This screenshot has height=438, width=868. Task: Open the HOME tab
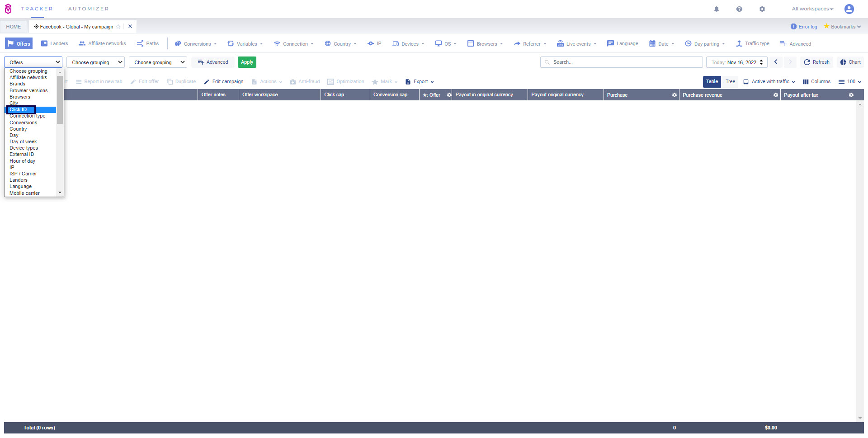[x=14, y=27]
